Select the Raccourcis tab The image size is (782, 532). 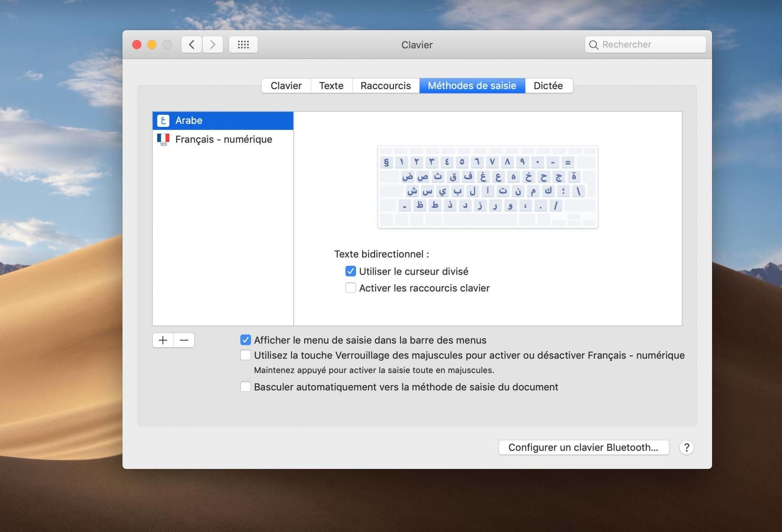pyautogui.click(x=385, y=86)
